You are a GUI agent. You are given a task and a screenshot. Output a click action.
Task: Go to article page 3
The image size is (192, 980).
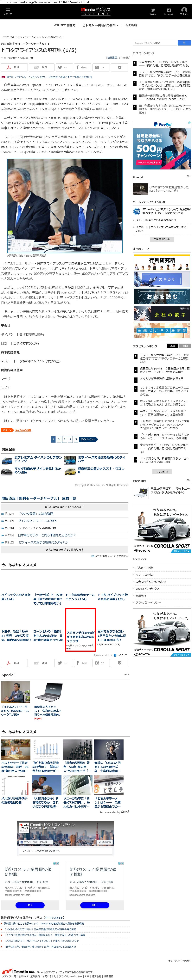pyautogui.click(x=64, y=439)
